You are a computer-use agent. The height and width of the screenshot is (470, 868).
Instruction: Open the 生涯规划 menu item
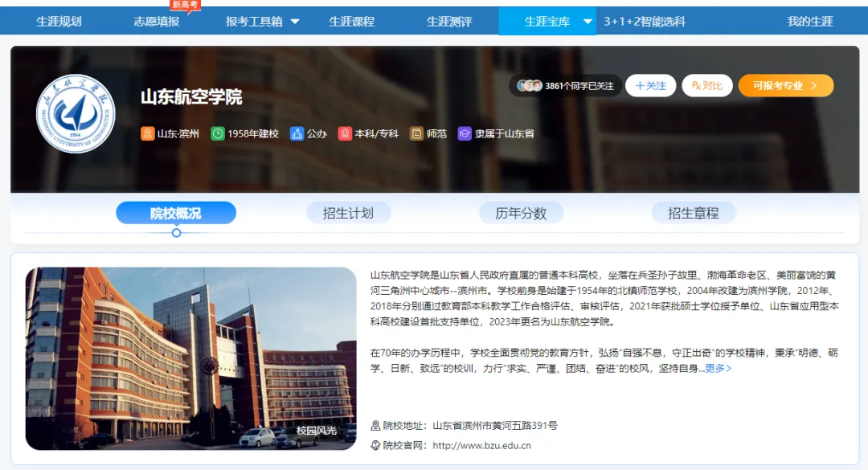pos(59,22)
